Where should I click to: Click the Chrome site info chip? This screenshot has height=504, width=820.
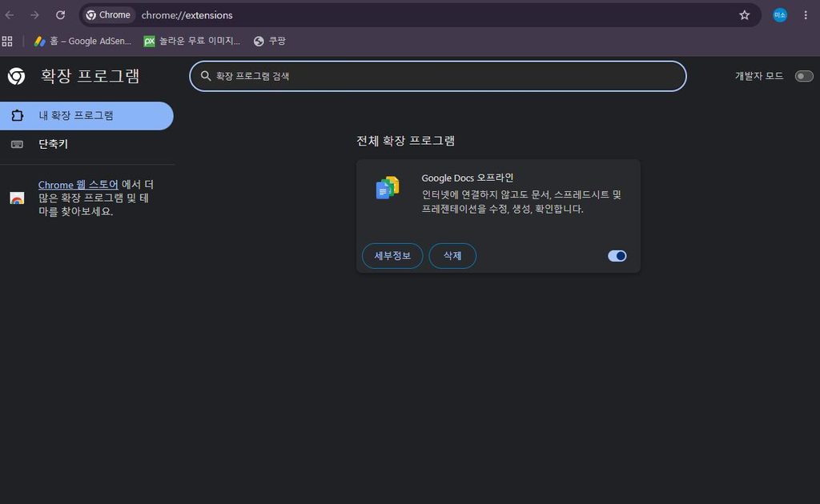[108, 15]
